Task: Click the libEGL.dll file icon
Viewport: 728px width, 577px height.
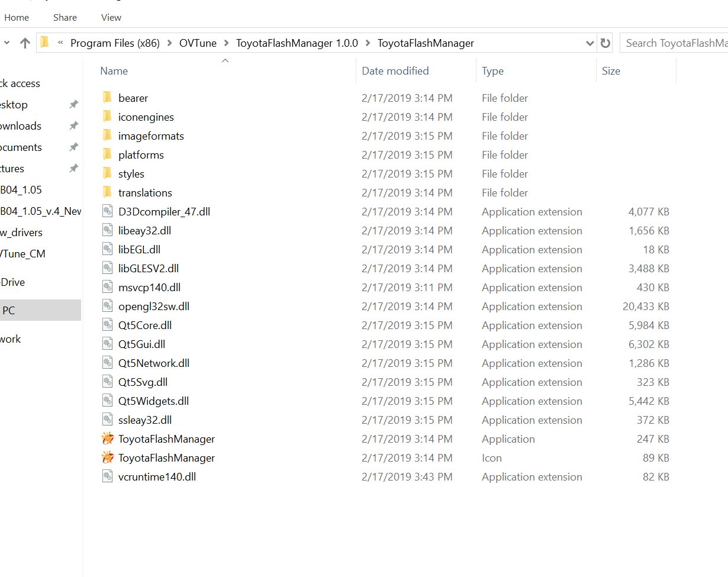Action: [x=107, y=249]
